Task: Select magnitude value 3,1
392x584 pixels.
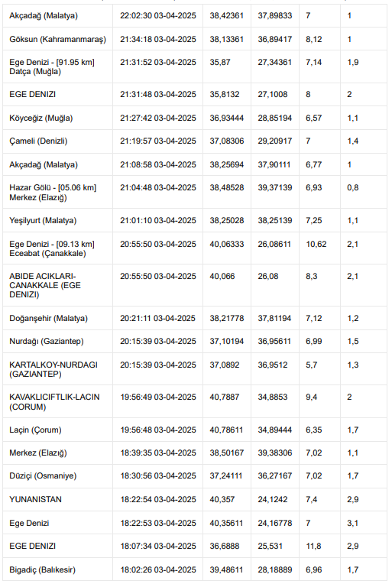Action: coord(352,523)
